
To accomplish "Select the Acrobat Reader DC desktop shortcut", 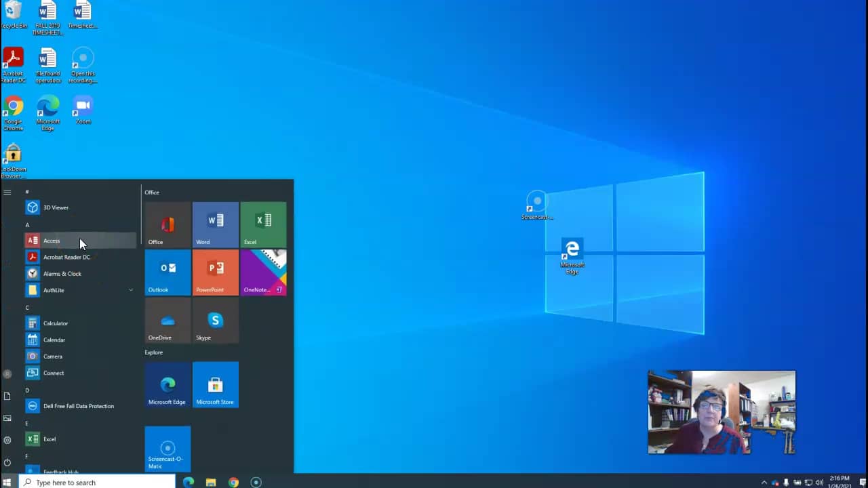I will coord(14,65).
